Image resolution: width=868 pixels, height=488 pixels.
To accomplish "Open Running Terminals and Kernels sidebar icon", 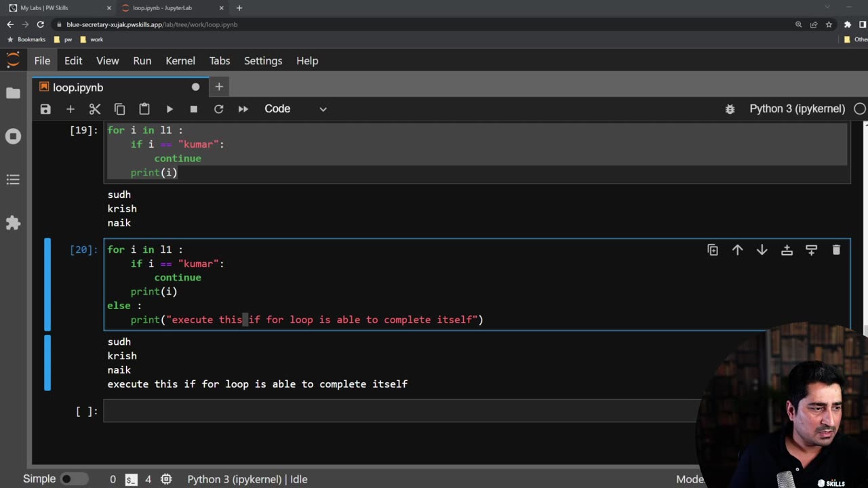I will (x=13, y=136).
